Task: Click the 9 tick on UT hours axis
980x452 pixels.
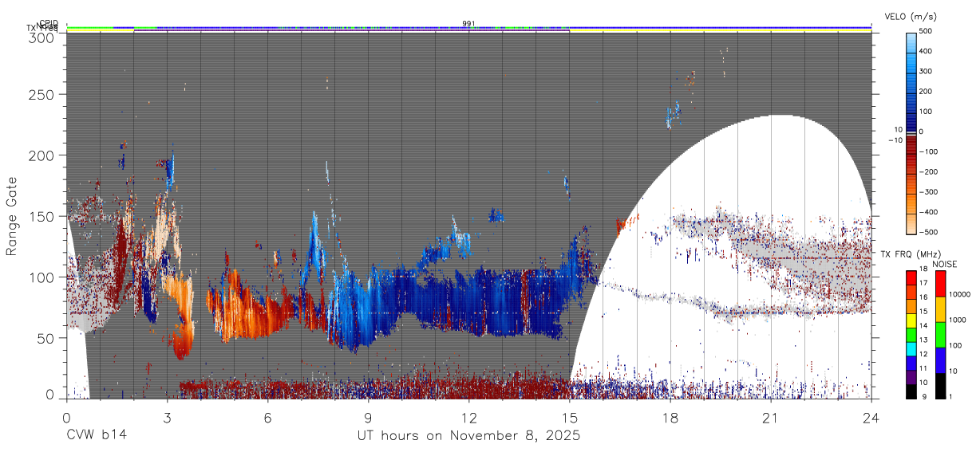Action: (x=369, y=416)
